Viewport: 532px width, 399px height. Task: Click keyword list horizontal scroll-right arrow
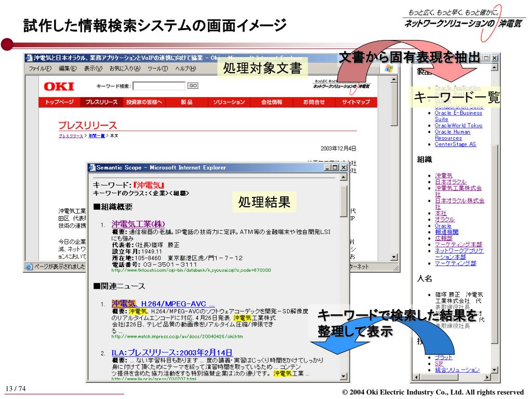pyautogui.click(x=487, y=377)
